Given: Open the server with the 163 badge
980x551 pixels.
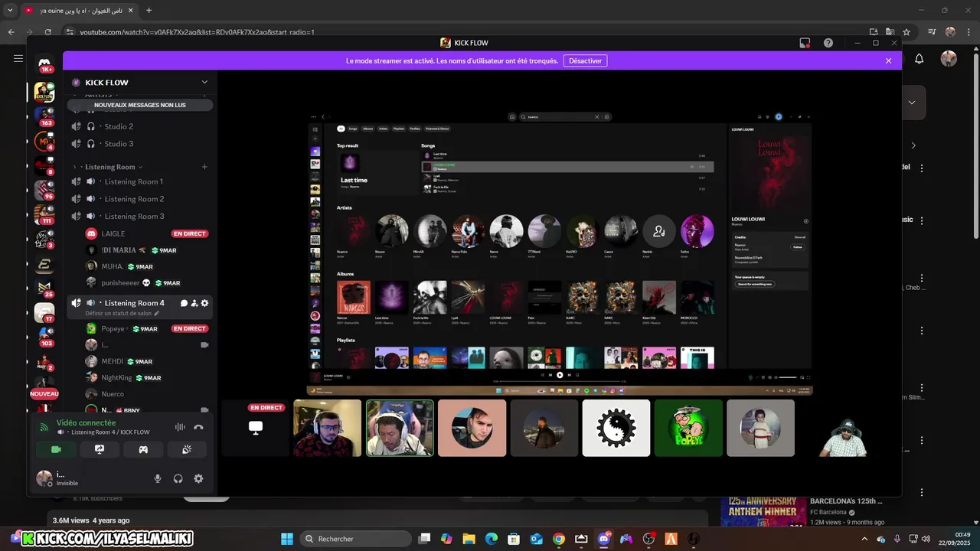Looking at the screenshot, I should tap(44, 117).
